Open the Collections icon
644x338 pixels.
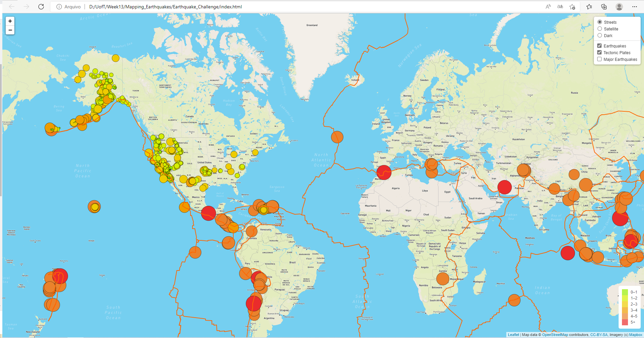click(x=604, y=6)
